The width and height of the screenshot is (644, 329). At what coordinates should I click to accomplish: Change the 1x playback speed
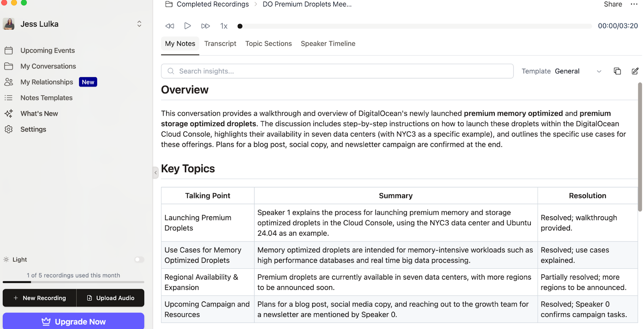point(224,26)
